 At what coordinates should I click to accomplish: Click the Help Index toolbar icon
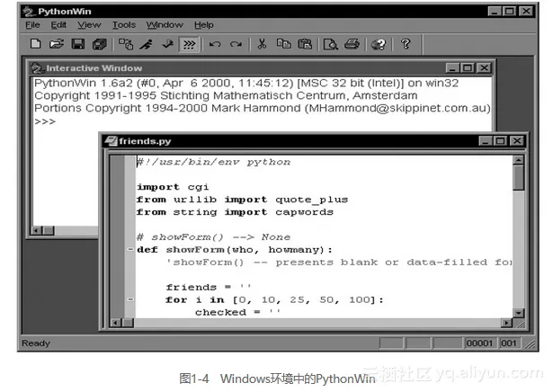(379, 44)
